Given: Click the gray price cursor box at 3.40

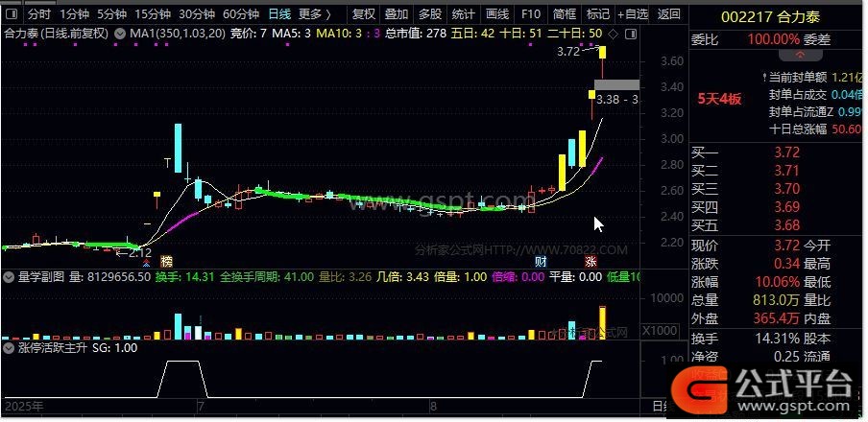Looking at the screenshot, I should pos(616,85).
